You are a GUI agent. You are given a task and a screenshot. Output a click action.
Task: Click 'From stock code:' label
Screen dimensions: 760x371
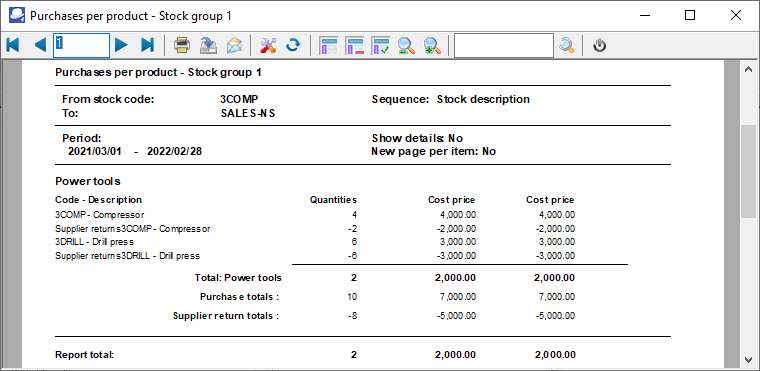[108, 99]
